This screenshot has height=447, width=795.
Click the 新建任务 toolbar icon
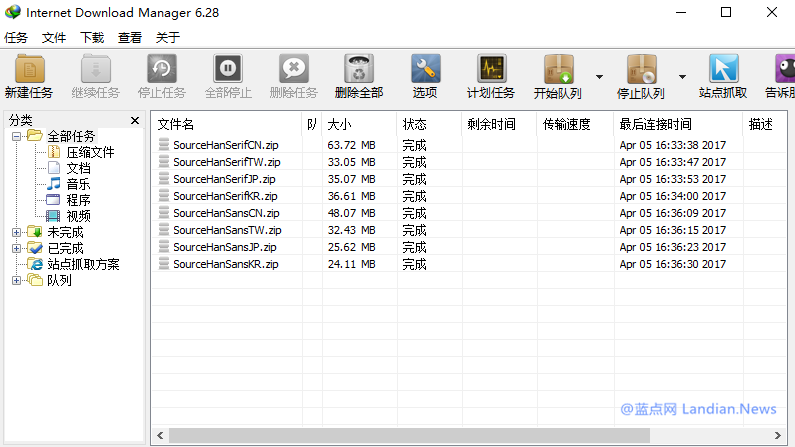(x=29, y=69)
